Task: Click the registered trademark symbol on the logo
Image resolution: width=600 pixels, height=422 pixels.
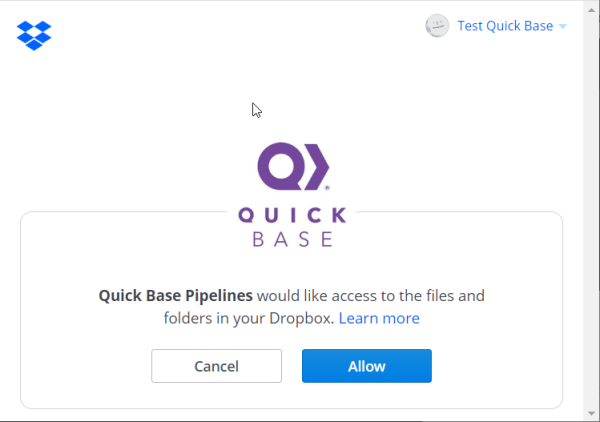Action: 328,186
